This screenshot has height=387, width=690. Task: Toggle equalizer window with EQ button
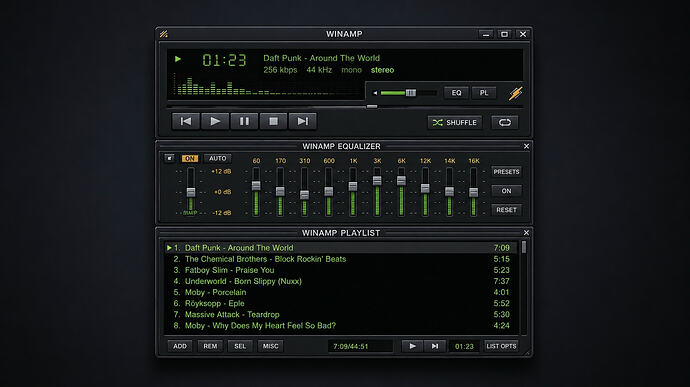[x=456, y=93]
